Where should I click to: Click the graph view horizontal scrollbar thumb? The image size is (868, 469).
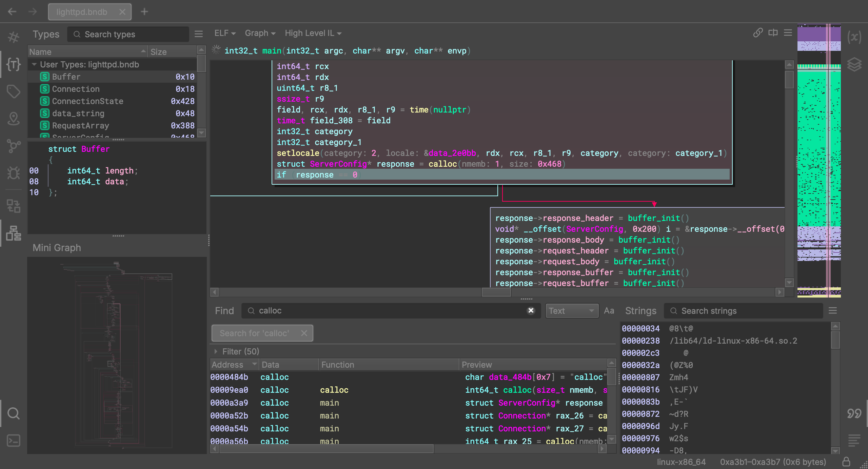coord(496,292)
